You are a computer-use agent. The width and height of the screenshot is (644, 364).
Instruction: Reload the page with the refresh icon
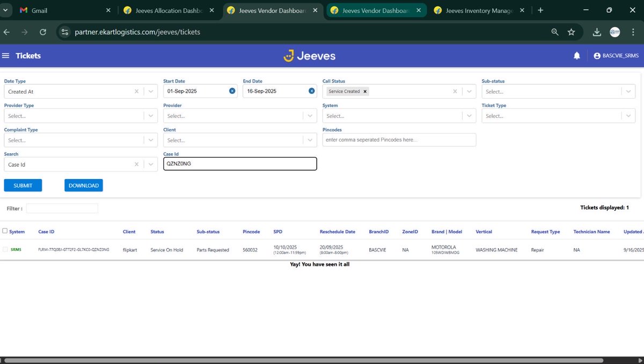tap(43, 32)
